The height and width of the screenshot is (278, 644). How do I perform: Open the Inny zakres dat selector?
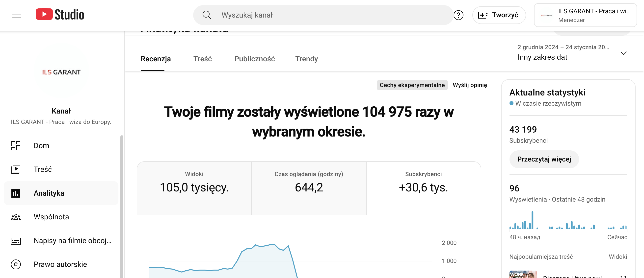coord(572,52)
